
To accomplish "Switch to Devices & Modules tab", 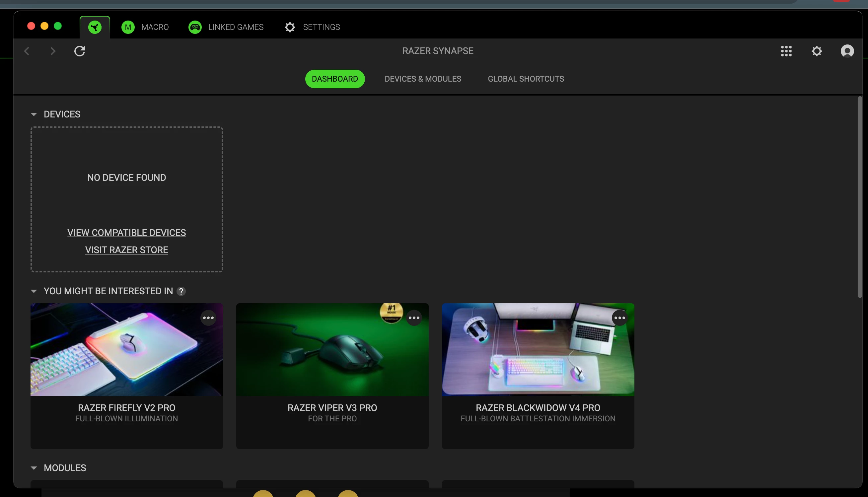I will coord(423,79).
